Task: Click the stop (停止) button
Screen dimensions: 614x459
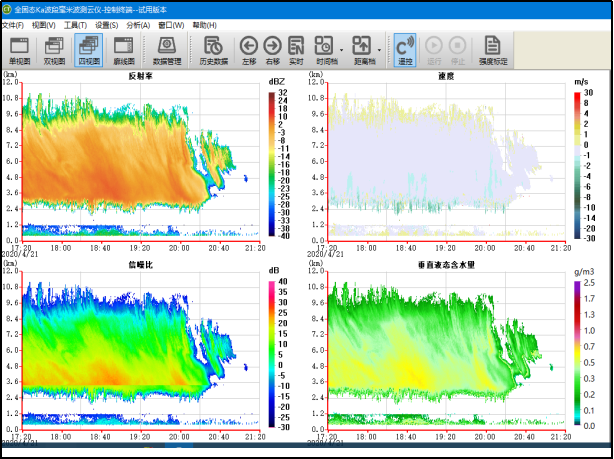Action: click(457, 51)
